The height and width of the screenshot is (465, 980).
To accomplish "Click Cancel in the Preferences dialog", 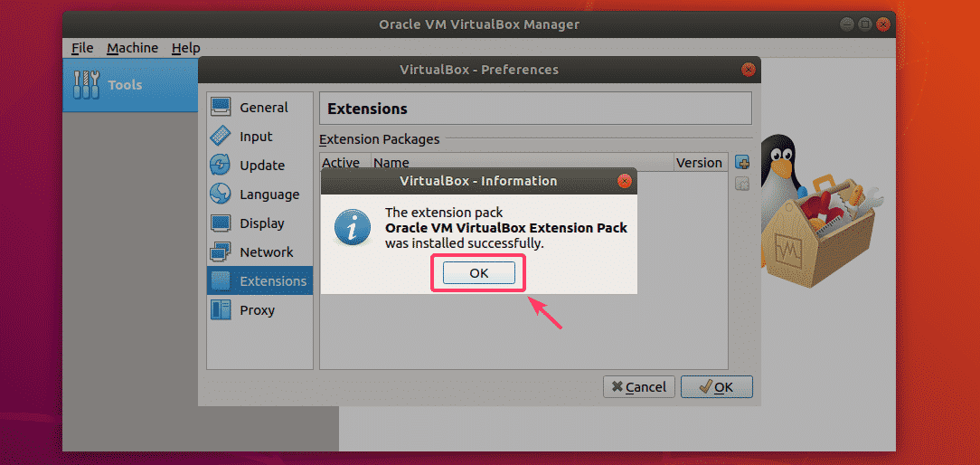I will point(637,386).
